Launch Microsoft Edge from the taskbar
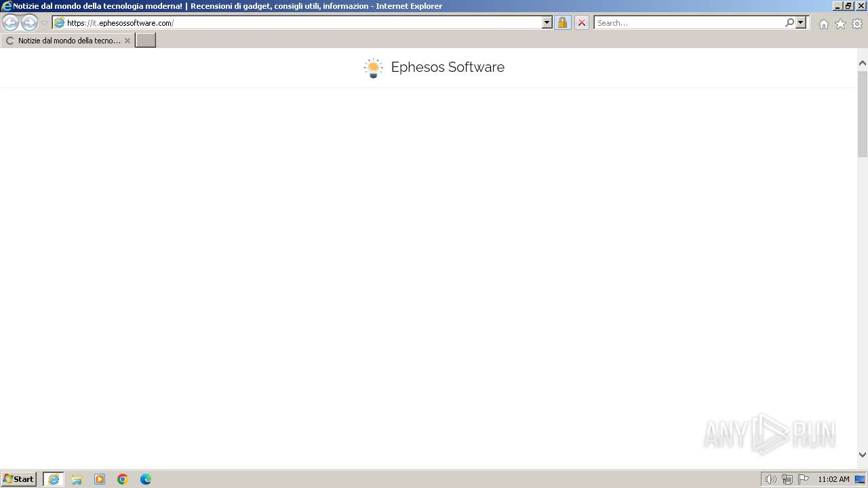 point(146,479)
